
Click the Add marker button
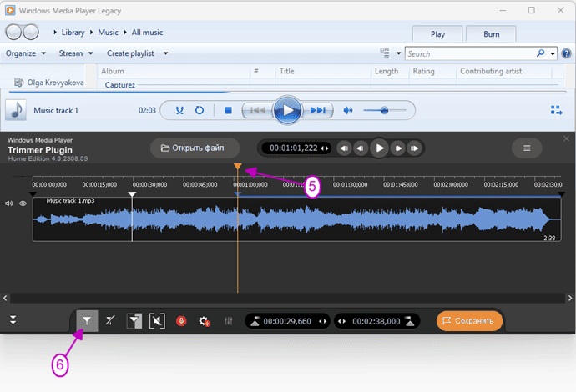[x=87, y=321]
